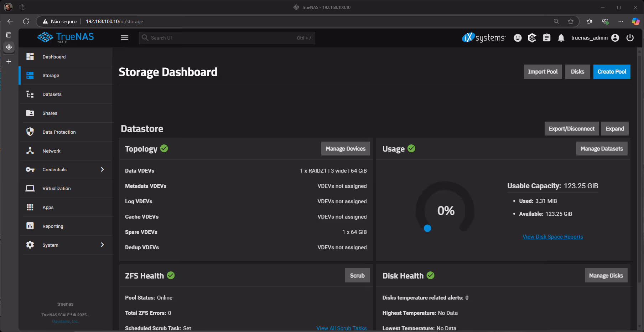Viewport: 644px width, 332px height.
Task: Toggle the hamburger sidebar menu icon
Action: click(124, 38)
